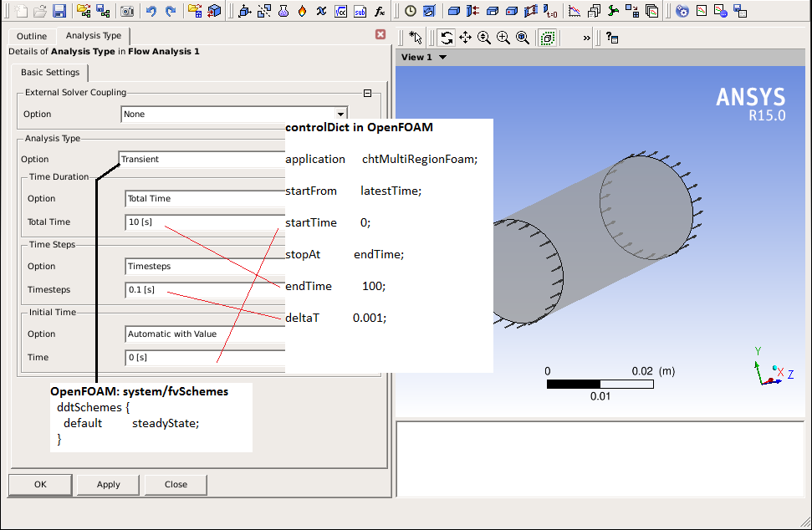Open the View 1 dropdown arrow
This screenshot has width=812, height=530.
[x=442, y=57]
